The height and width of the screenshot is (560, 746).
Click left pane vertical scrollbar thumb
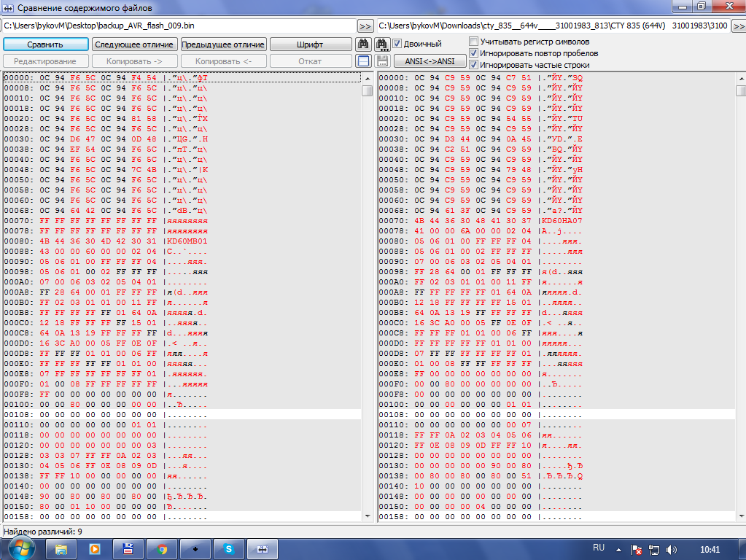point(368,91)
